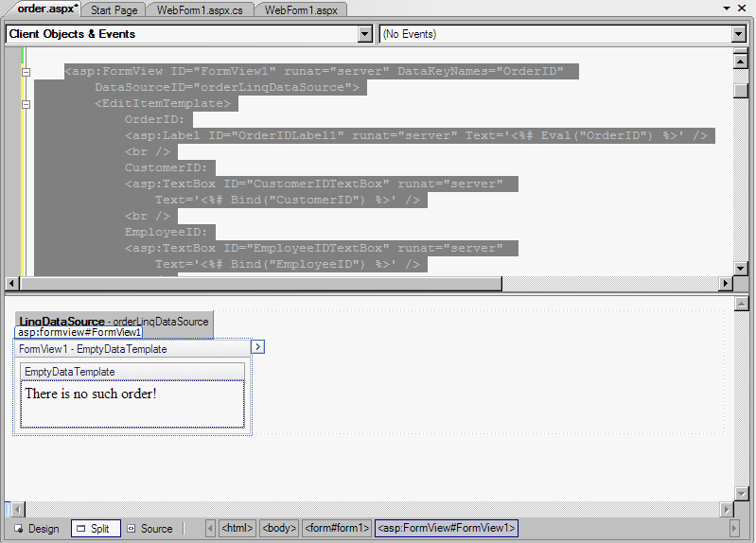
Task: Click tag navigator right arrow
Action: pos(734,529)
